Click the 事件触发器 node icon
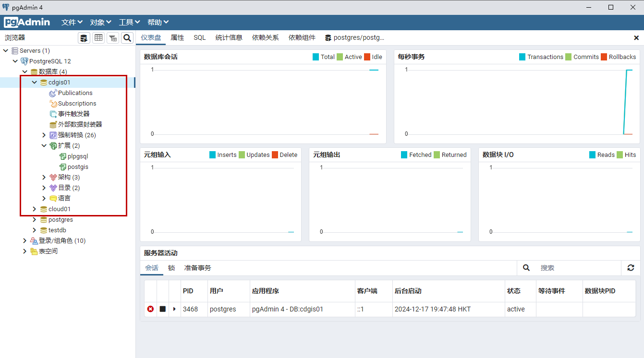Screen dimensions: 644x358 [x=53, y=114]
